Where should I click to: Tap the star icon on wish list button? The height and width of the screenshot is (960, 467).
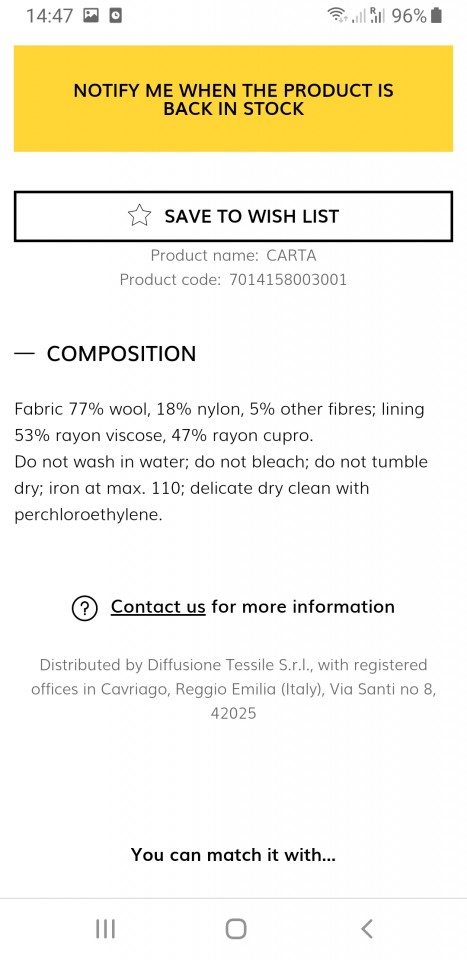click(x=140, y=216)
